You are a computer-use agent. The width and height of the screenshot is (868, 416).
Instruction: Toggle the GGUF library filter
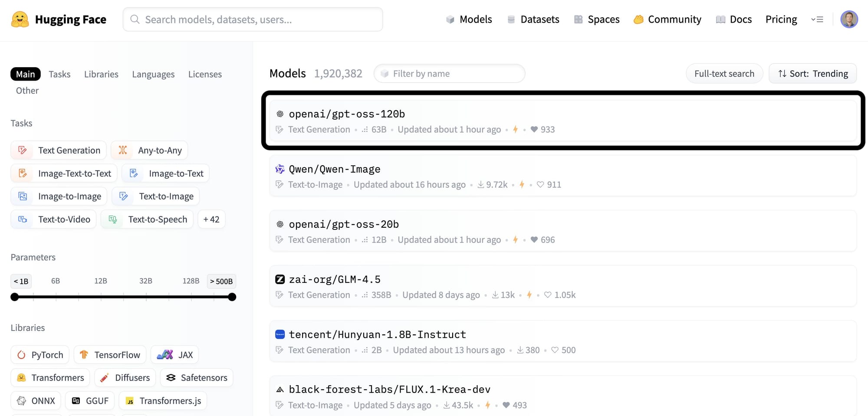(90, 400)
